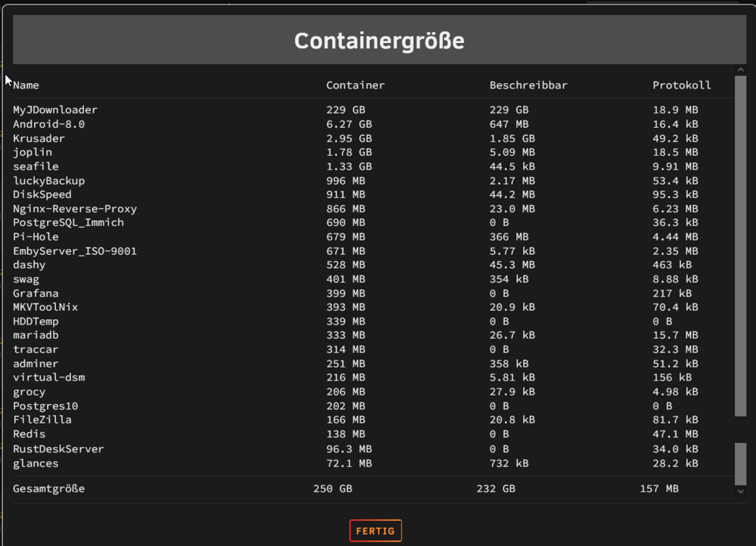Select the glances row name
This screenshot has width=756, height=546.
click(x=36, y=464)
